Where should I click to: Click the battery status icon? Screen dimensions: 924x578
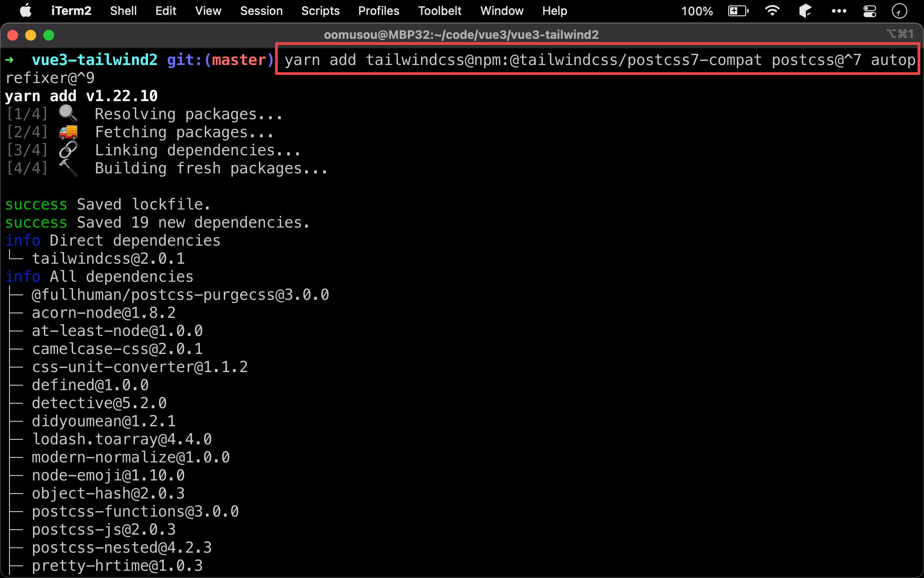tap(738, 11)
